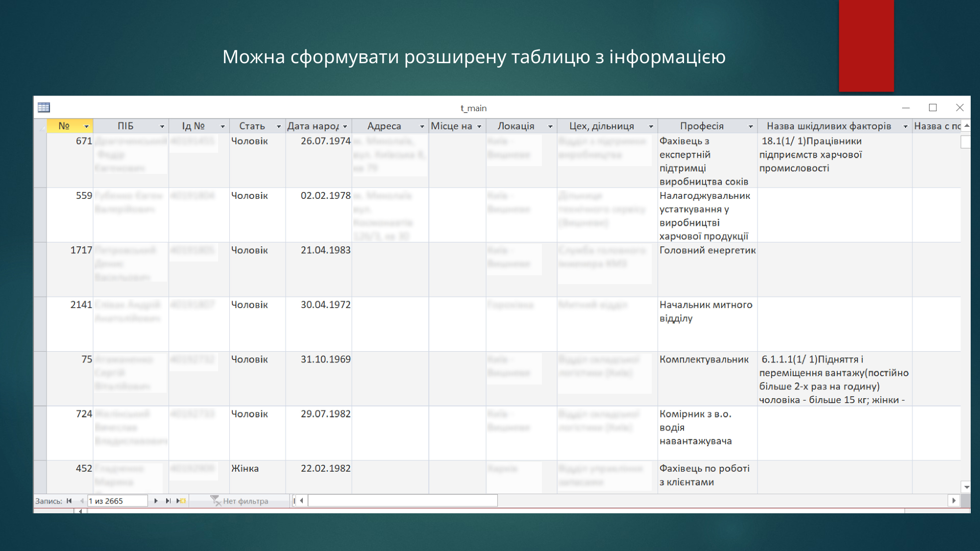Click cell with number 2141
980x551 pixels.
[70, 324]
